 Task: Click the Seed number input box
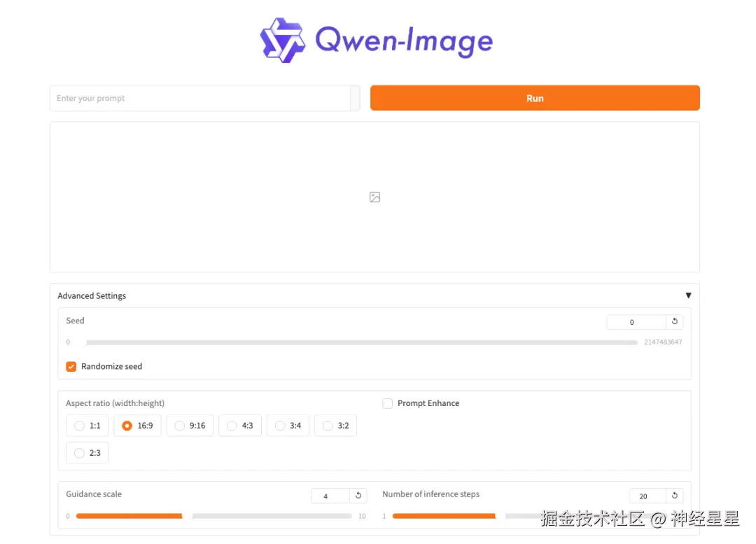[636, 321]
